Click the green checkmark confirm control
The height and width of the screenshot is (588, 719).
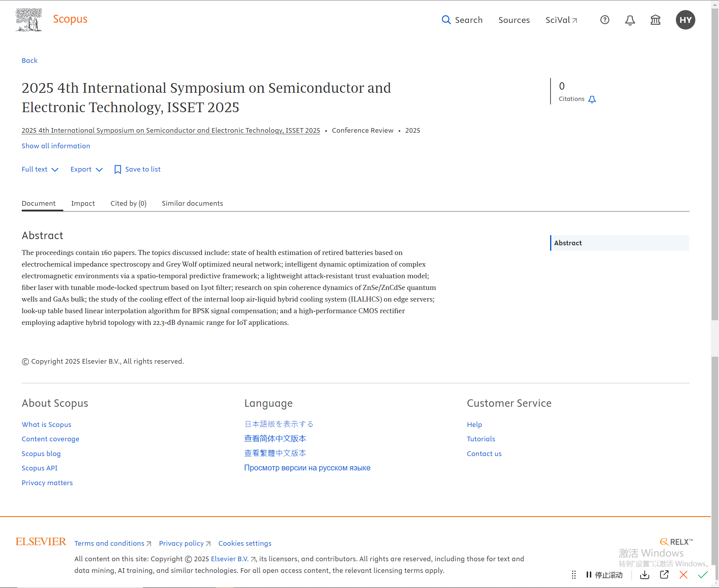(x=703, y=575)
